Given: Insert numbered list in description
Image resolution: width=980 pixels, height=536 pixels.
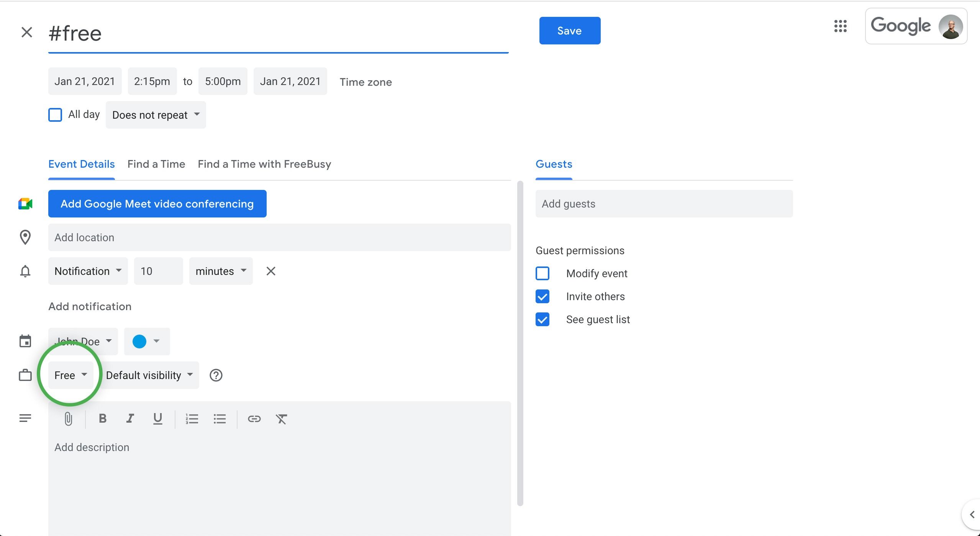Looking at the screenshot, I should pos(192,419).
